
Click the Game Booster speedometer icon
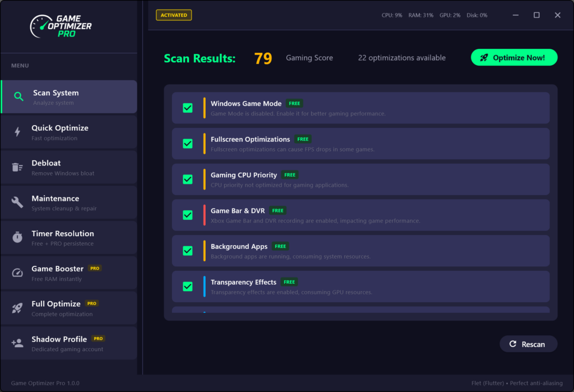point(17,273)
